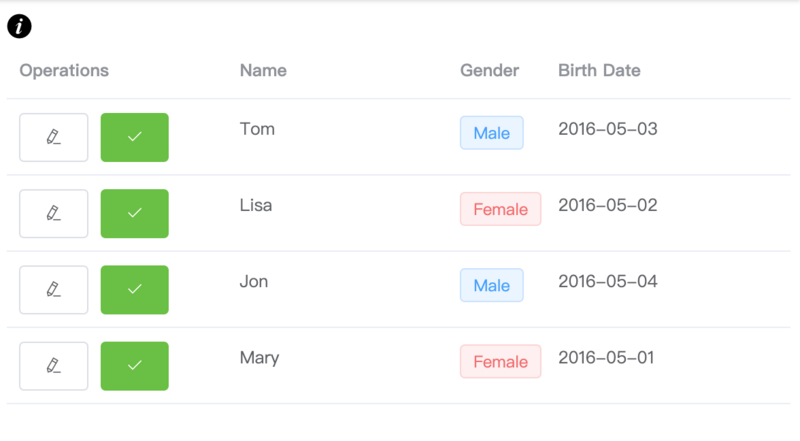This screenshot has width=800, height=441.
Task: Click the birth date 2016-05-02
Action: coord(607,205)
